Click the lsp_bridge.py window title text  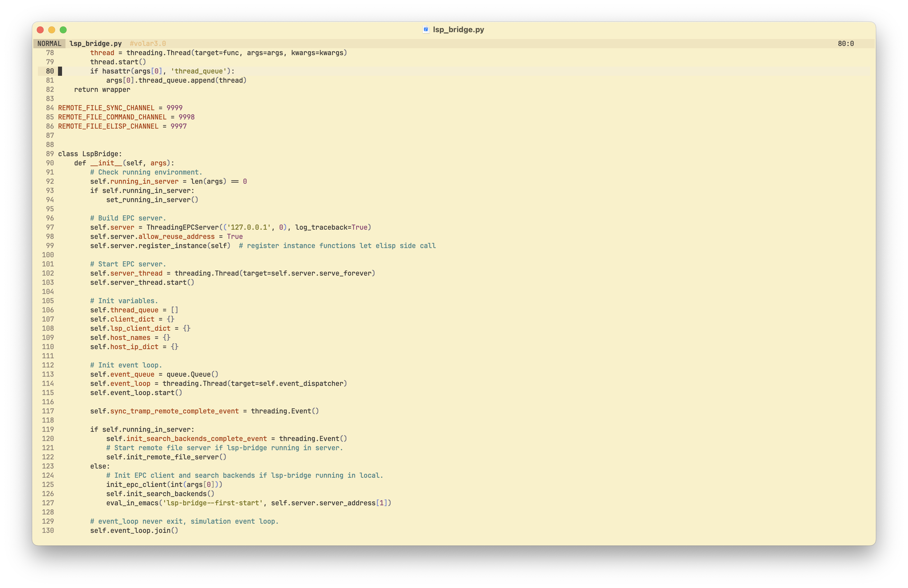coord(458,29)
